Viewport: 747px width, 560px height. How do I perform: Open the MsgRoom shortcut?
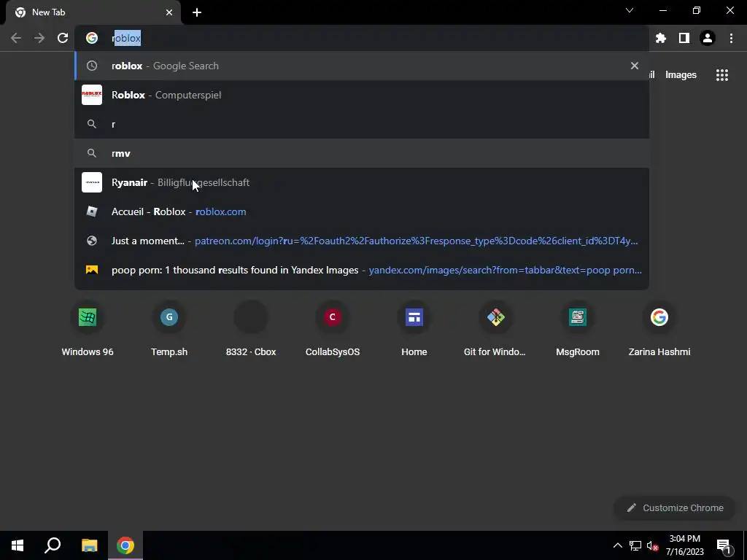click(578, 330)
